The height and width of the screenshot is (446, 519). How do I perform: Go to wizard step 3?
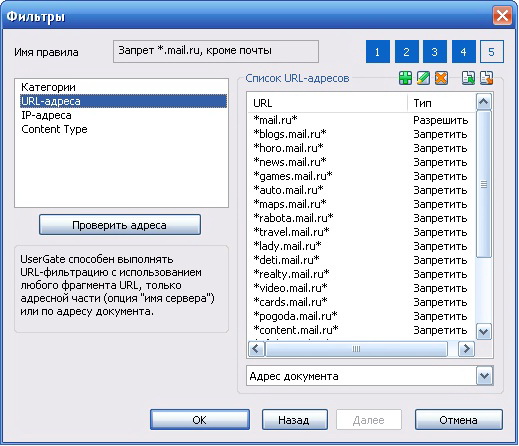(435, 52)
